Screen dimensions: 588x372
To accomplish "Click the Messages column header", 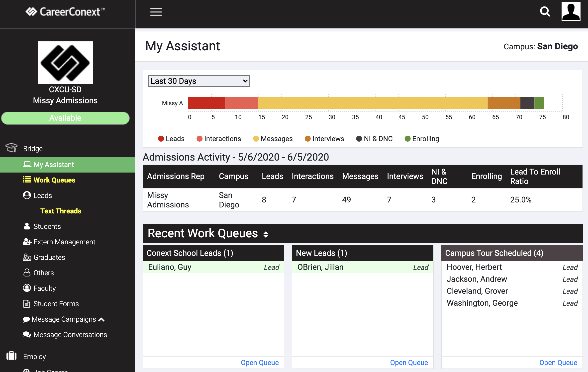I will point(360,176).
